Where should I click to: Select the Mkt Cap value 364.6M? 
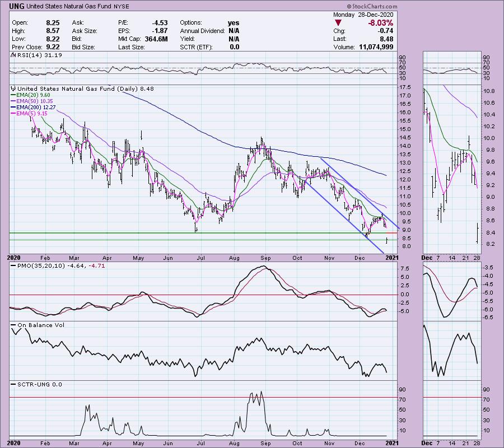point(156,39)
